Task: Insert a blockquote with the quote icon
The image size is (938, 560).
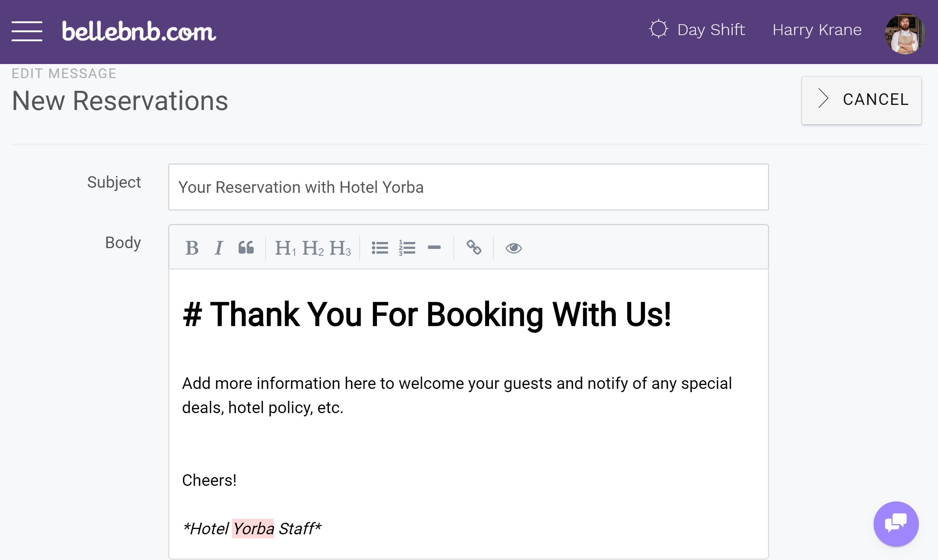Action: pos(246,248)
